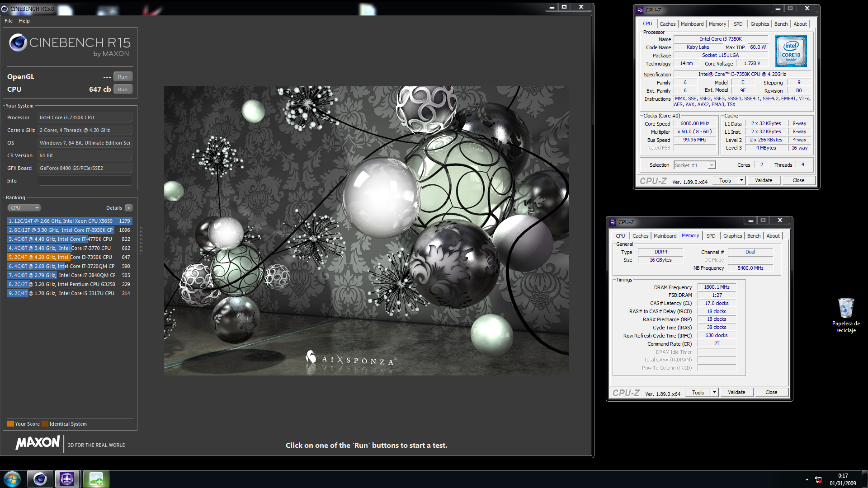Click the network tray icon

pos(818,479)
